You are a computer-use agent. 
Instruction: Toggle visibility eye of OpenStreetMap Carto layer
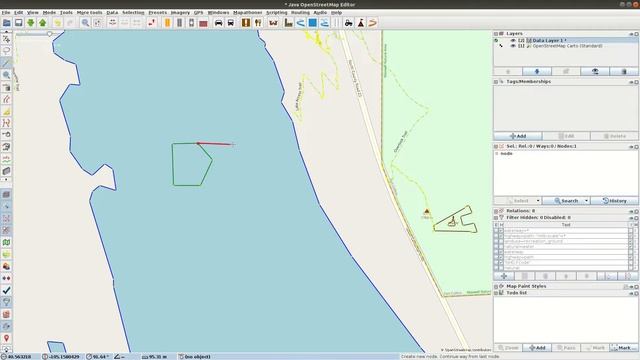coord(513,46)
